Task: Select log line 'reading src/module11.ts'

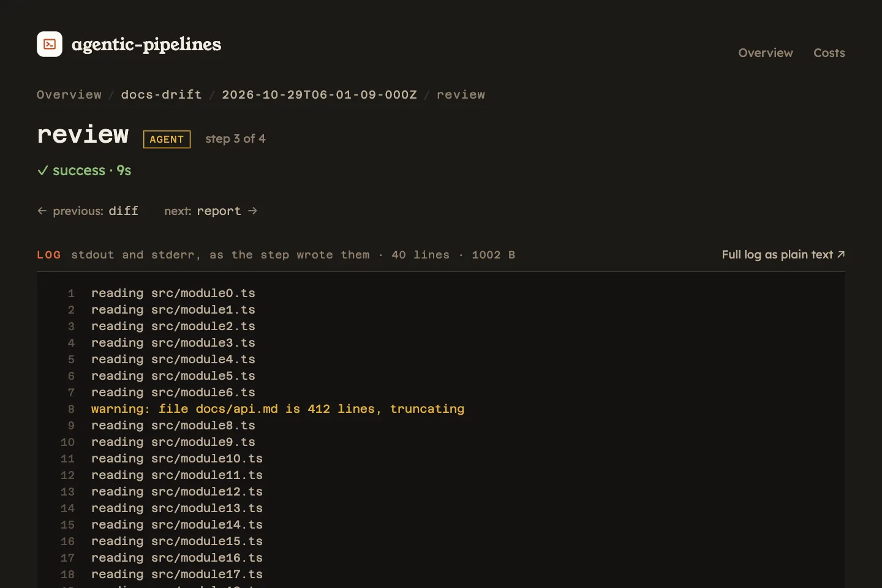Action: coord(177,475)
